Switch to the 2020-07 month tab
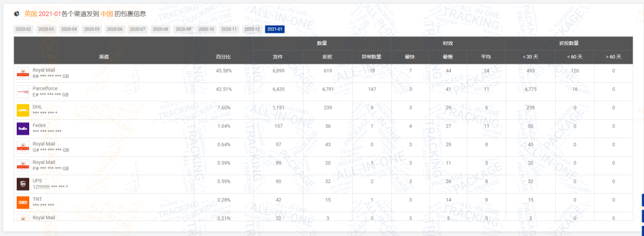 coord(138,29)
